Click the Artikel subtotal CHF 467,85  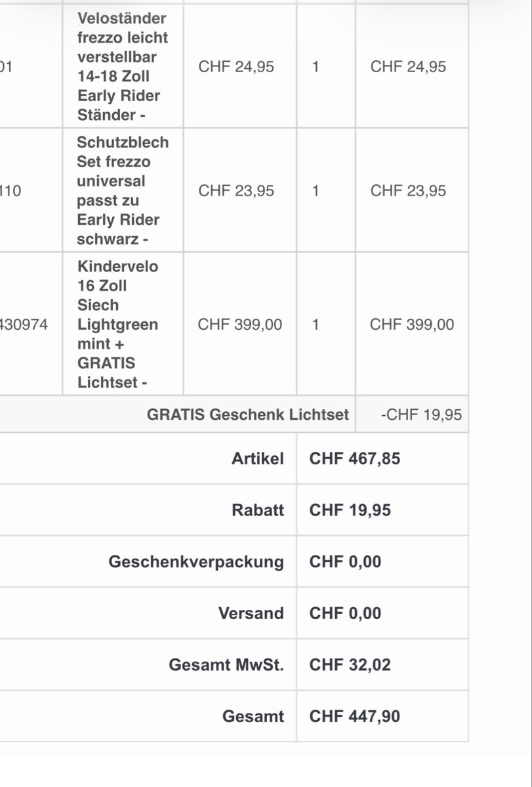[355, 458]
